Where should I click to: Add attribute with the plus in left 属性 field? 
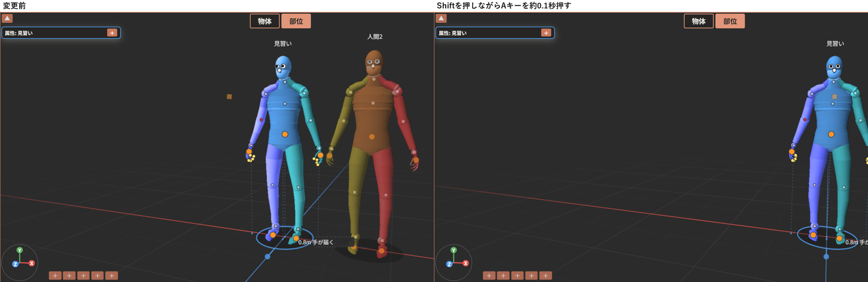(x=112, y=33)
